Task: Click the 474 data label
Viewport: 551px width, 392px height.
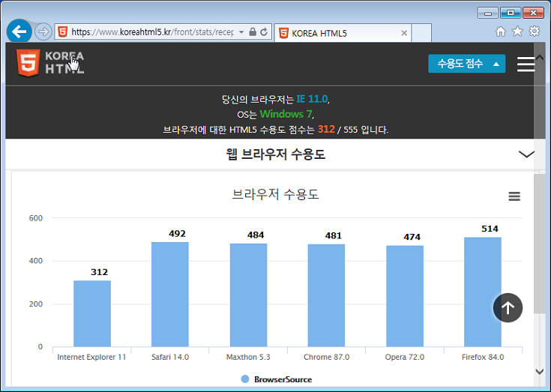Action: point(412,237)
